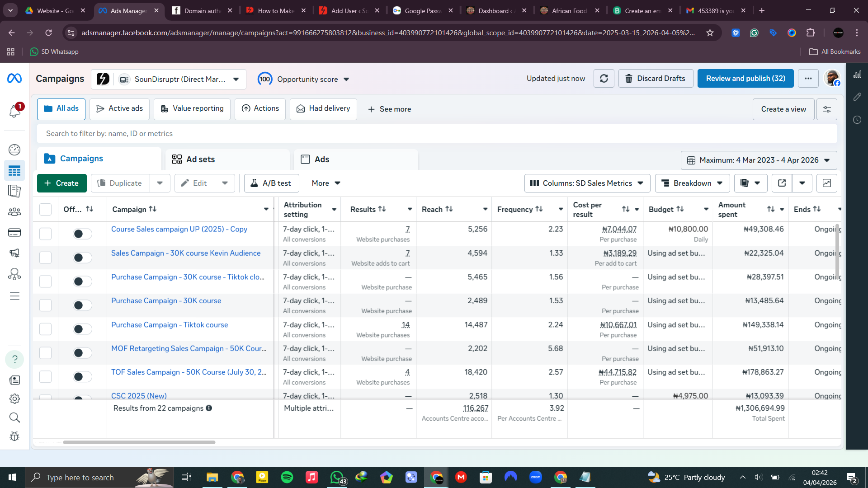
Task: Open Columns: SD Sales Metrics dropdown
Action: point(587,183)
